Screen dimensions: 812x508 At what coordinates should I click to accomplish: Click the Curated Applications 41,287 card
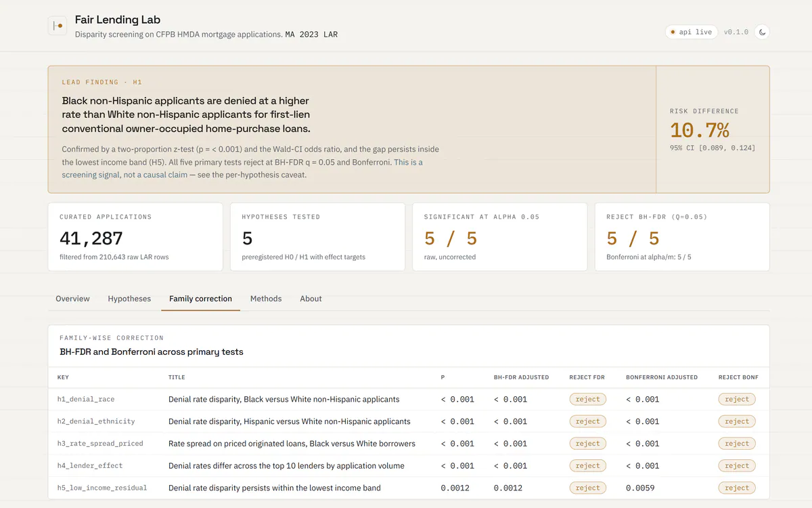pos(135,237)
